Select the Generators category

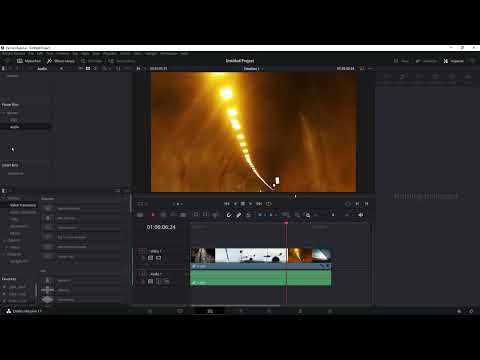[20, 226]
